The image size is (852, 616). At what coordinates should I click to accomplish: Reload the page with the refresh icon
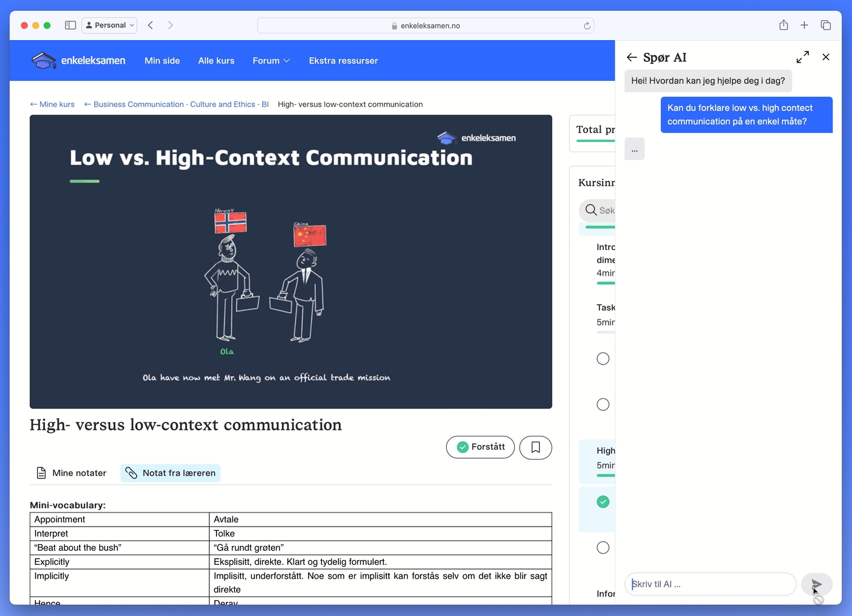(x=587, y=26)
